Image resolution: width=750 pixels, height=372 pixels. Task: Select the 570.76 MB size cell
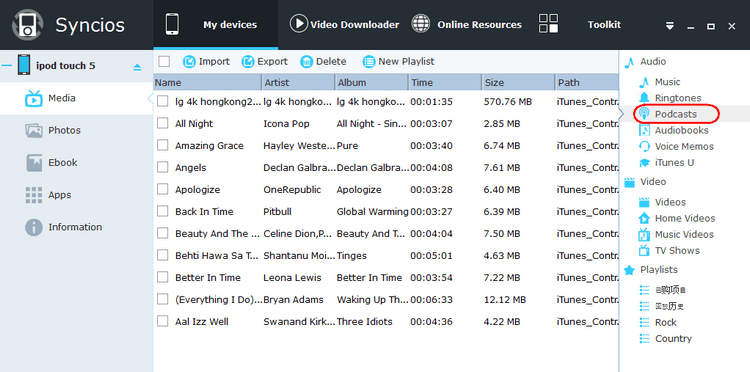click(x=507, y=101)
